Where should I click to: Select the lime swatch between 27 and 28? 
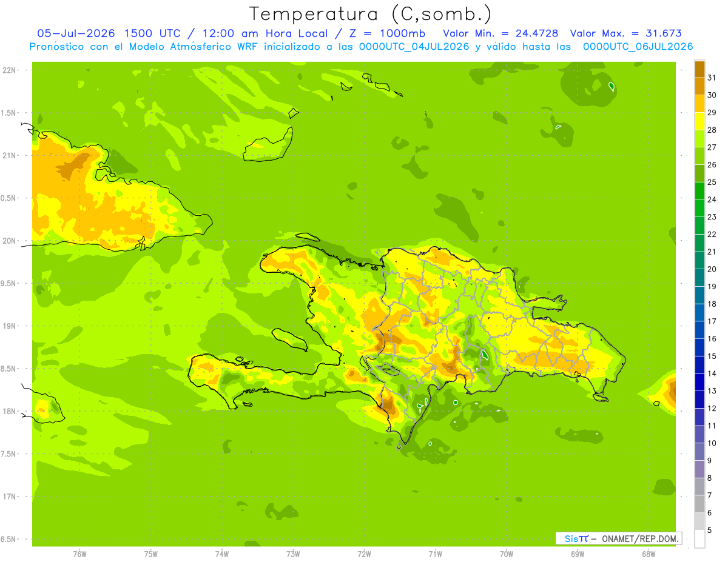tap(700, 138)
